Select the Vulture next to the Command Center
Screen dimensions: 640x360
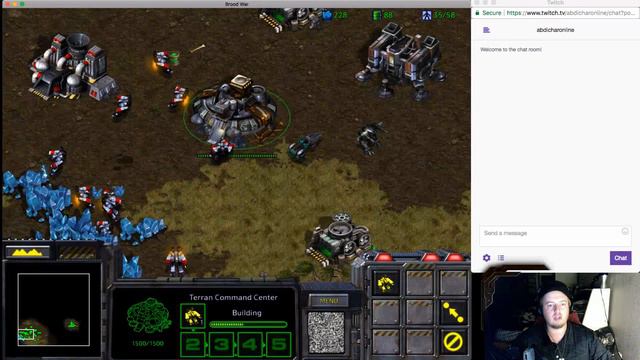click(304, 147)
